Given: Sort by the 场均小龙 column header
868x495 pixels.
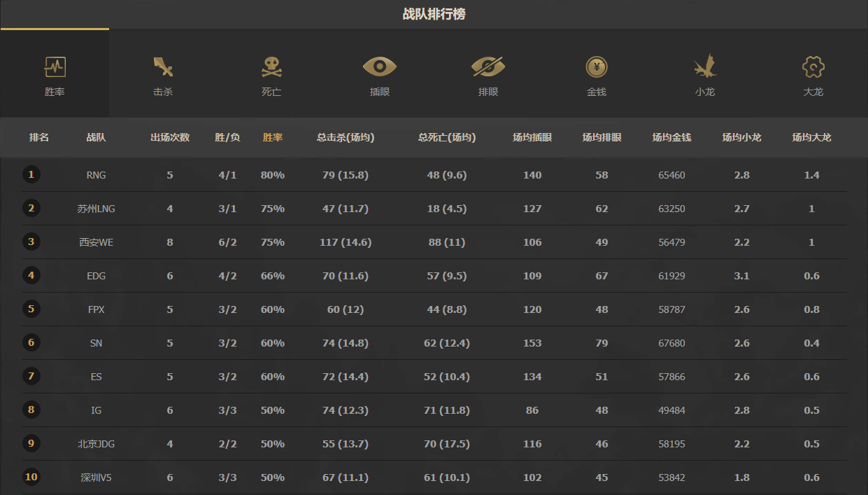Looking at the screenshot, I should (x=742, y=138).
